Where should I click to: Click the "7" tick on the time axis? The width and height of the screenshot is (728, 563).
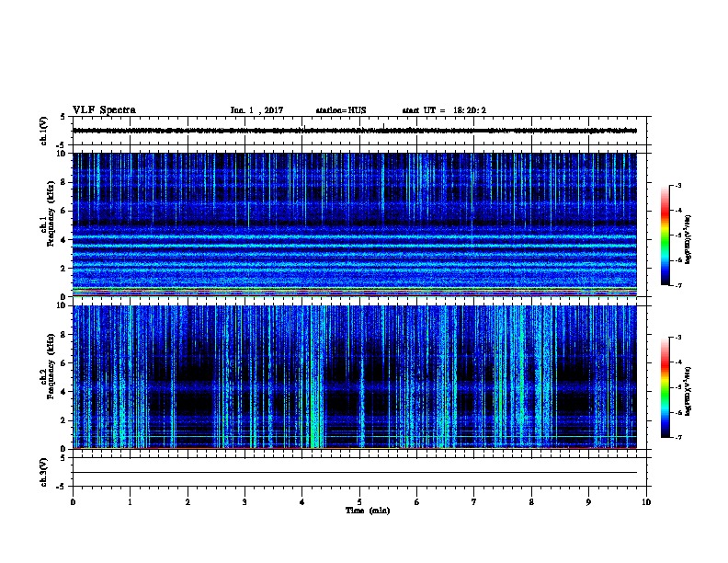[474, 502]
